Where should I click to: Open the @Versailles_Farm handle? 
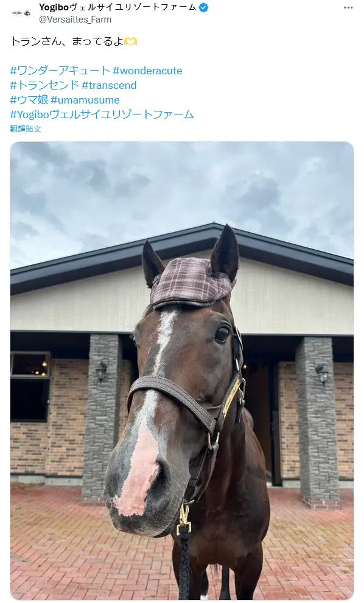[x=75, y=19]
